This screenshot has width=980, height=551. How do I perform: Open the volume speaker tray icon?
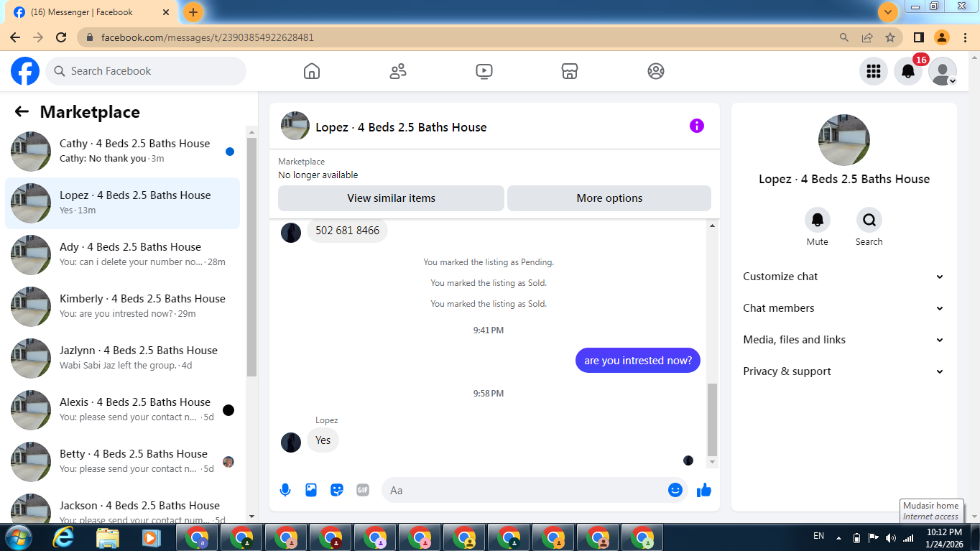[892, 537]
